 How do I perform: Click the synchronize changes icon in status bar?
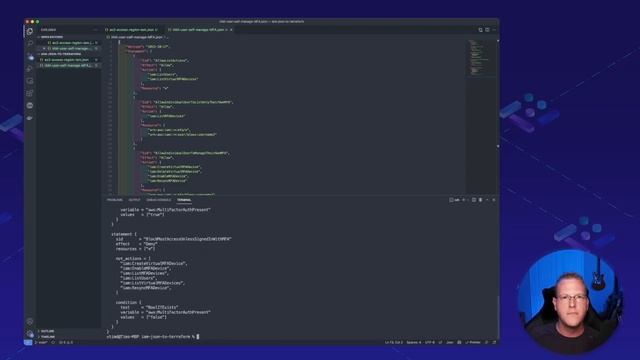tap(53, 342)
